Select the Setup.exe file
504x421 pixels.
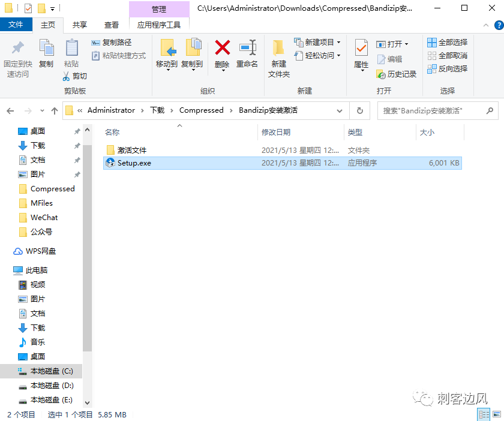point(283,163)
